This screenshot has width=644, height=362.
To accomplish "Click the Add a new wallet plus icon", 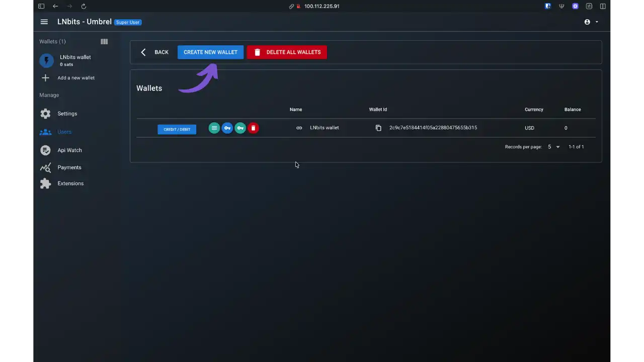I will tap(45, 77).
